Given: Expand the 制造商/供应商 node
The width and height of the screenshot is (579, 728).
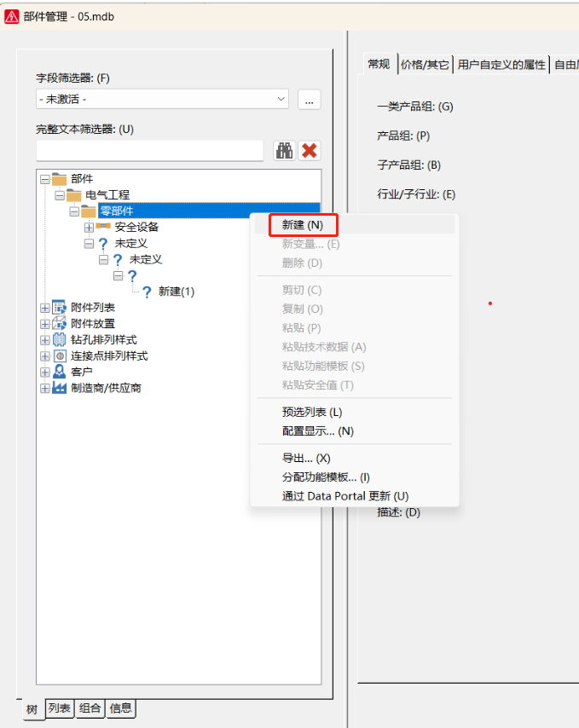Looking at the screenshot, I should click(x=45, y=388).
